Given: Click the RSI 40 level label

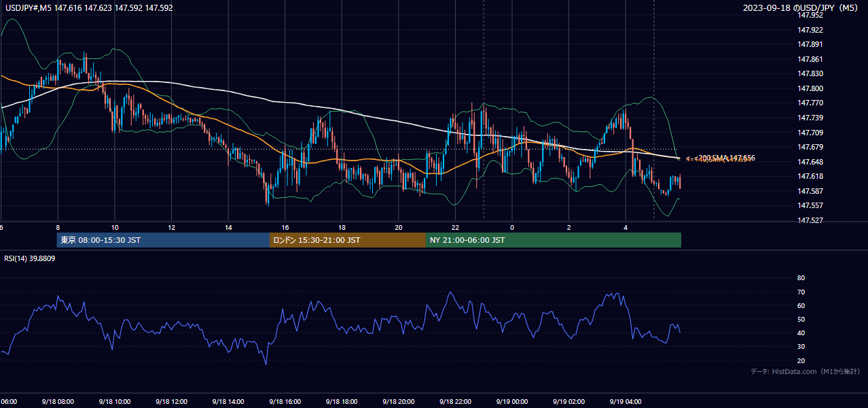Looking at the screenshot, I should click(x=801, y=333).
